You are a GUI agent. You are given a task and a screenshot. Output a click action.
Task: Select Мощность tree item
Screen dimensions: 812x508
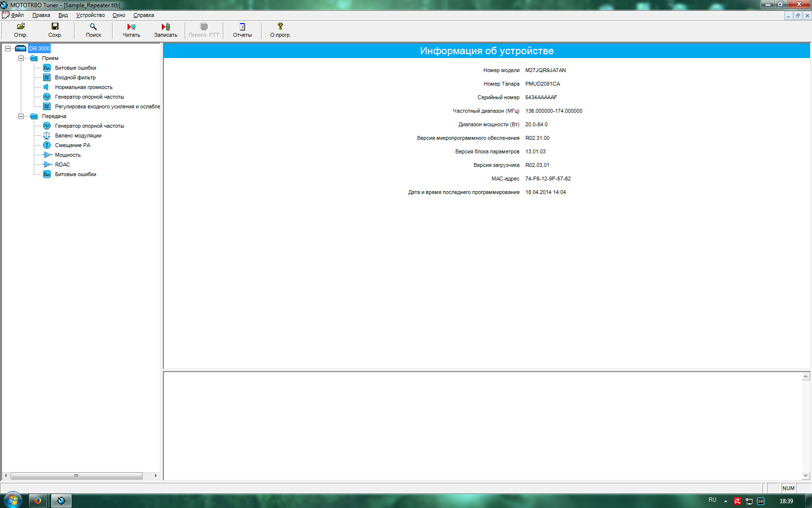[68, 155]
